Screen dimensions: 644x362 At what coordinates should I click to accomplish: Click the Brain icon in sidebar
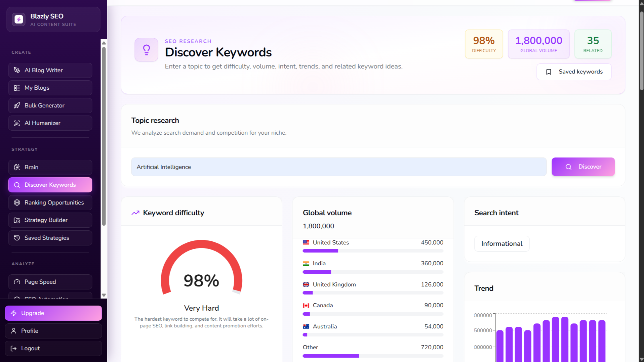[17, 167]
